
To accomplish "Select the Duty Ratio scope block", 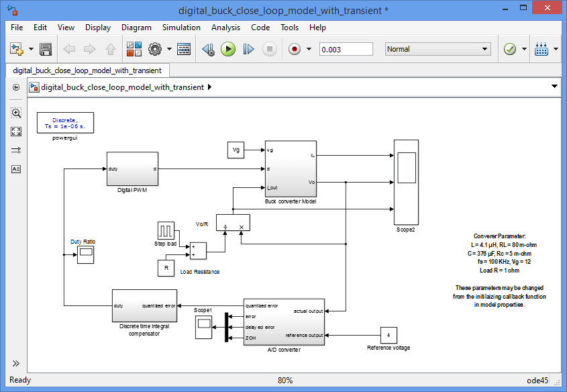I will point(85,254).
